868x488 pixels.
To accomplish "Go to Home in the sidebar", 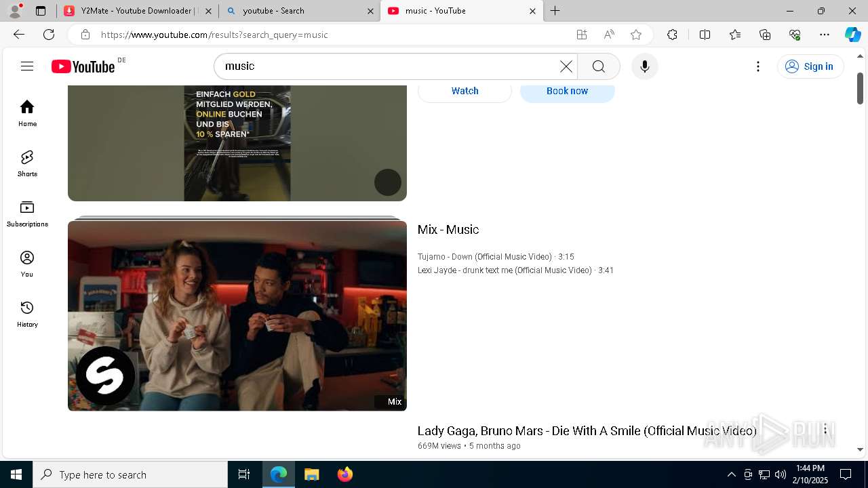I will tap(27, 113).
